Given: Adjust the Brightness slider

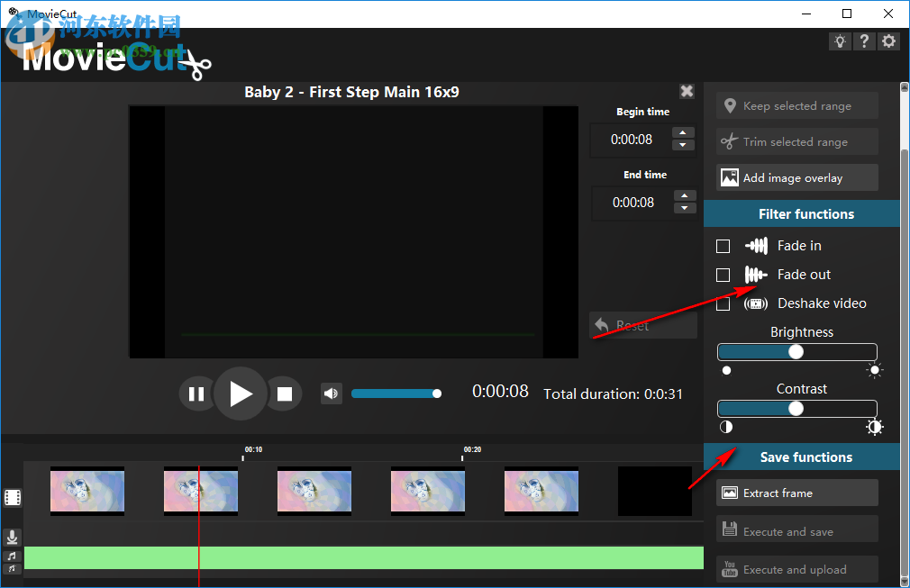Looking at the screenshot, I should (796, 352).
